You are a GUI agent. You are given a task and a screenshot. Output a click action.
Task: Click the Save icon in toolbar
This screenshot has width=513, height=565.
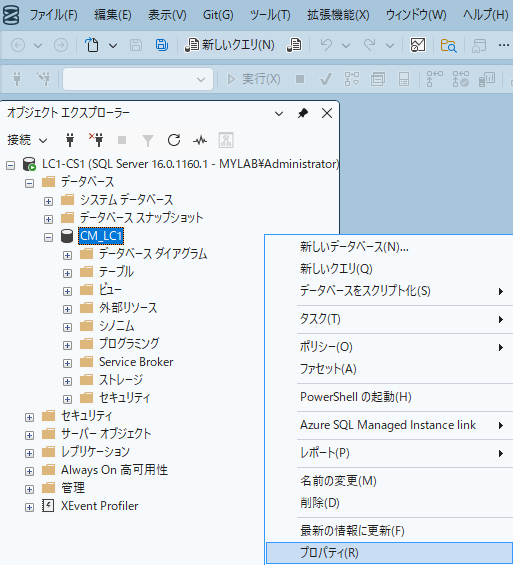[x=136, y=45]
